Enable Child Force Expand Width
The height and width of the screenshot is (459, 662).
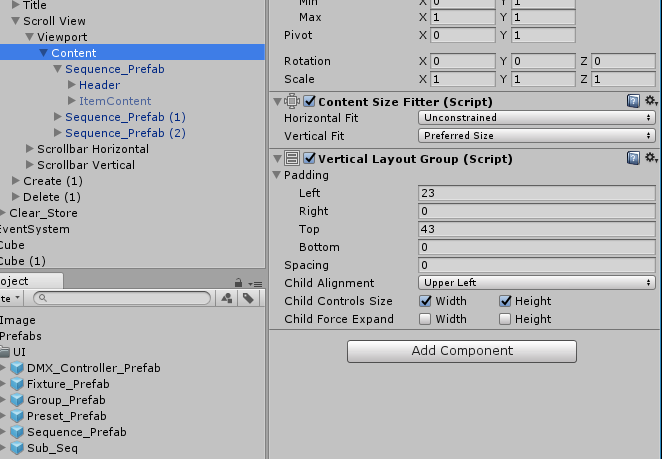pos(425,319)
